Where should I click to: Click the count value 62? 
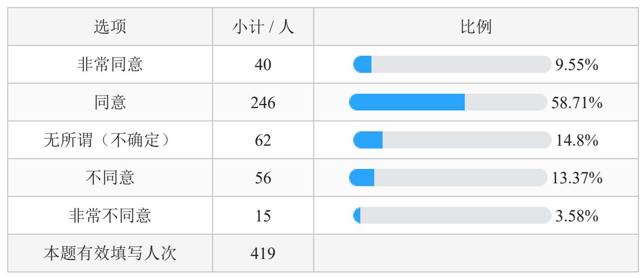pos(263,140)
